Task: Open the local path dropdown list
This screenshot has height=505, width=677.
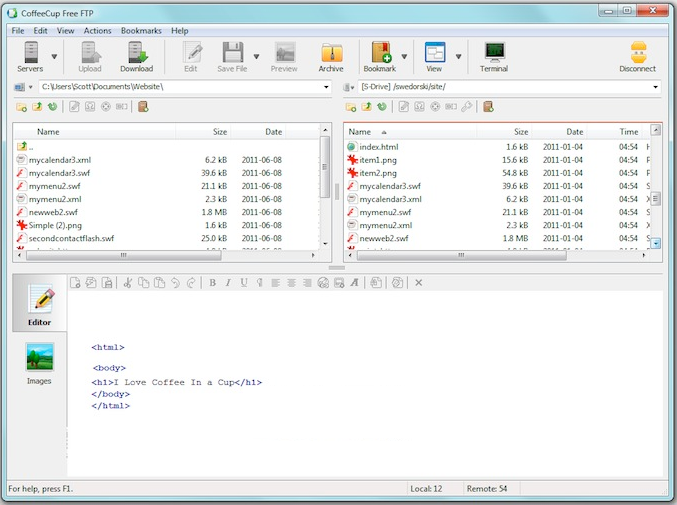Action: (x=326, y=87)
